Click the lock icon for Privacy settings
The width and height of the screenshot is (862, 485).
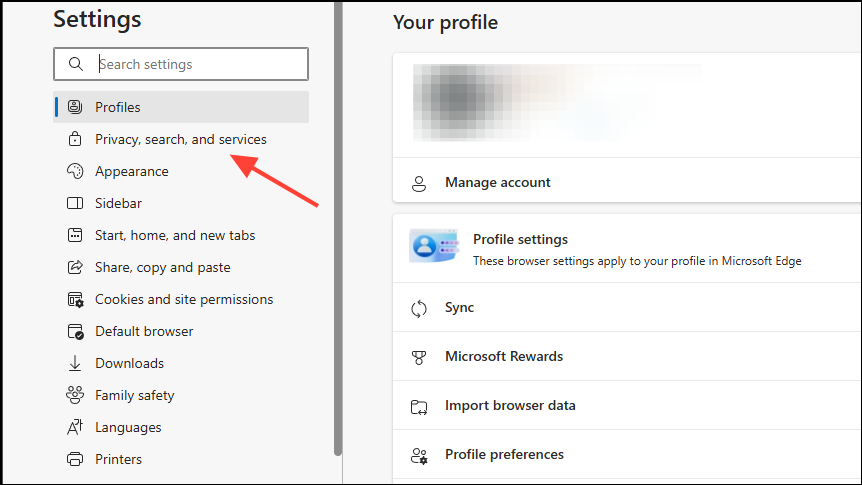[75, 139]
